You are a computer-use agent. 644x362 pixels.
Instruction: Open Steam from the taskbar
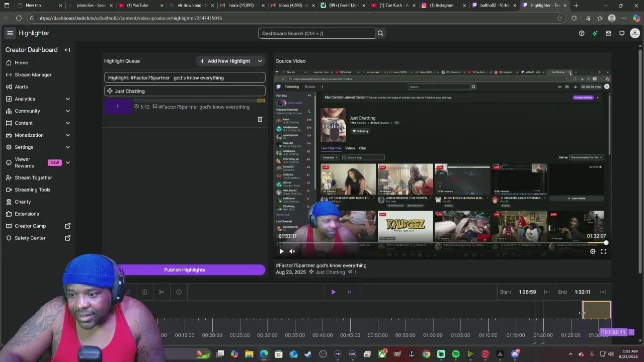(308, 354)
